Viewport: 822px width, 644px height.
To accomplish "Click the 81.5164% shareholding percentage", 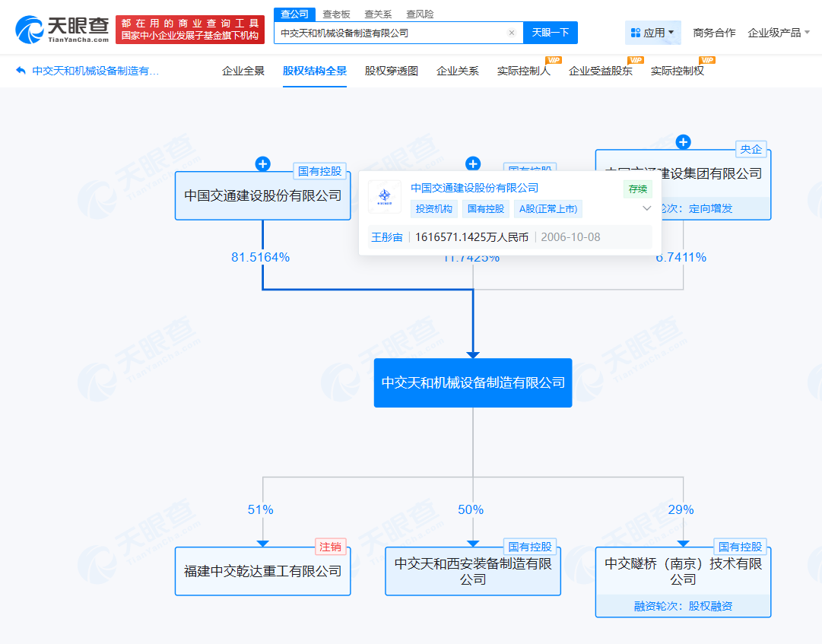I will (x=261, y=257).
